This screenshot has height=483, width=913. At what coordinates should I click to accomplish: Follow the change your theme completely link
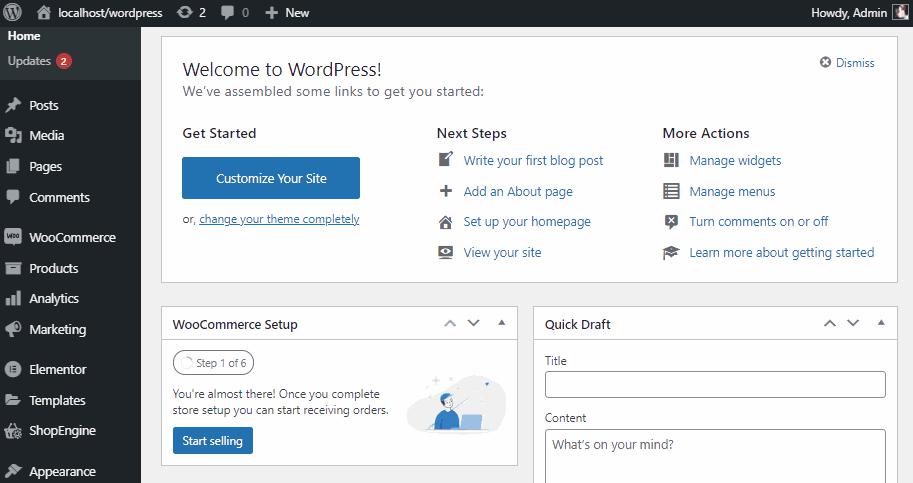[x=279, y=219]
